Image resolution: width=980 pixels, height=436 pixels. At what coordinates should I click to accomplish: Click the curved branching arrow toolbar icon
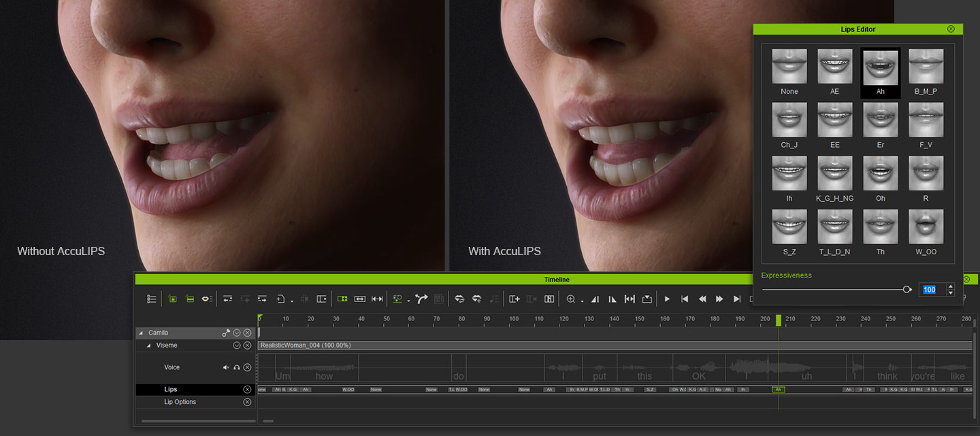point(421,299)
